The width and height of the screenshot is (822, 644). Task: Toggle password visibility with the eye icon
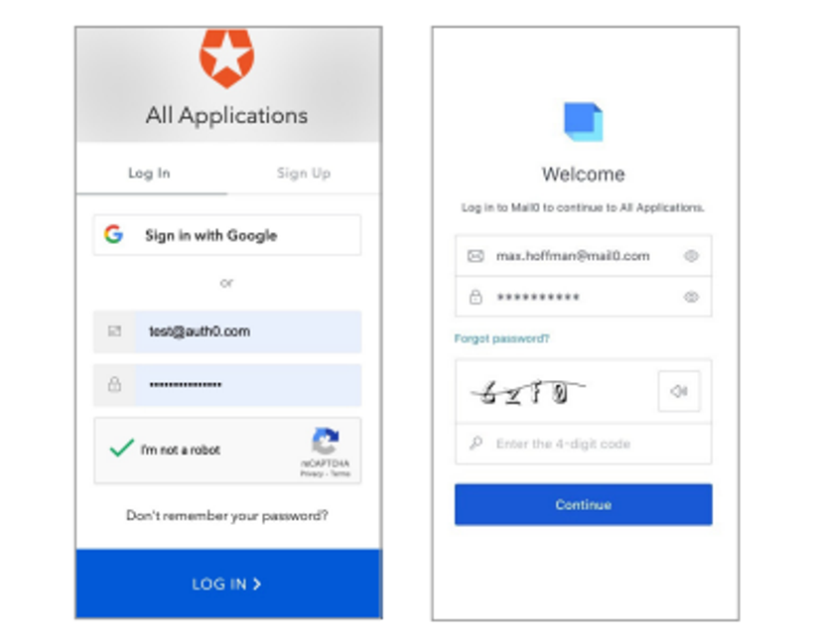pos(691,297)
